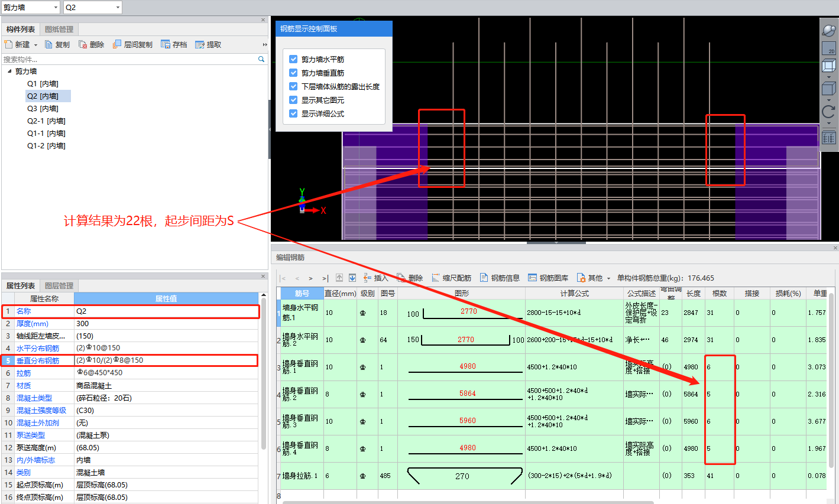Image resolution: width=839 pixels, height=504 pixels.
Task: Select Q3 [内墙] in component tree
Action: (43, 109)
